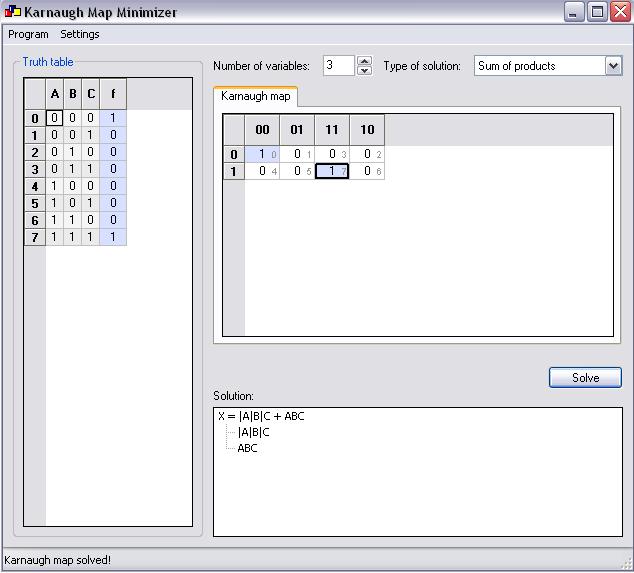Select the |A|B|C child term in solution tree
The height and width of the screenshot is (573, 634).
coord(254,432)
